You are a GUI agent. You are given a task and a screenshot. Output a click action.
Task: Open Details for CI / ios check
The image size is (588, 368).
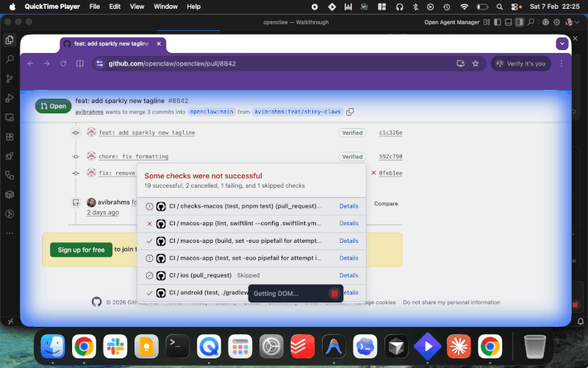348,275
